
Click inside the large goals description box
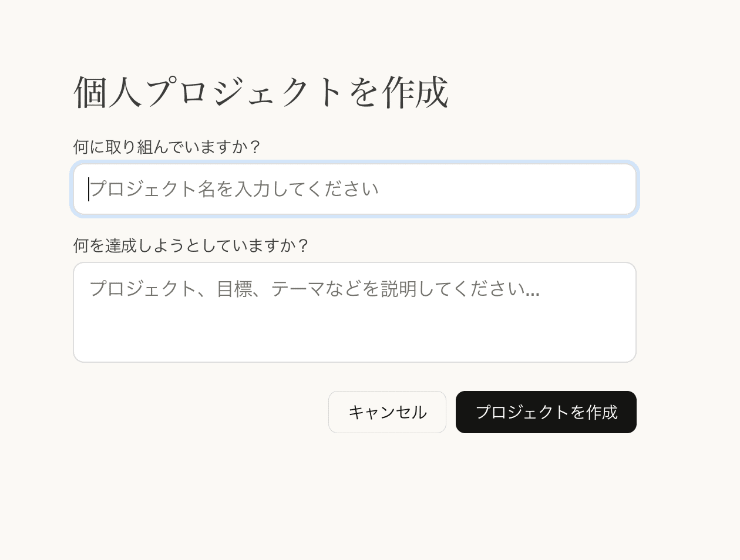(x=354, y=312)
